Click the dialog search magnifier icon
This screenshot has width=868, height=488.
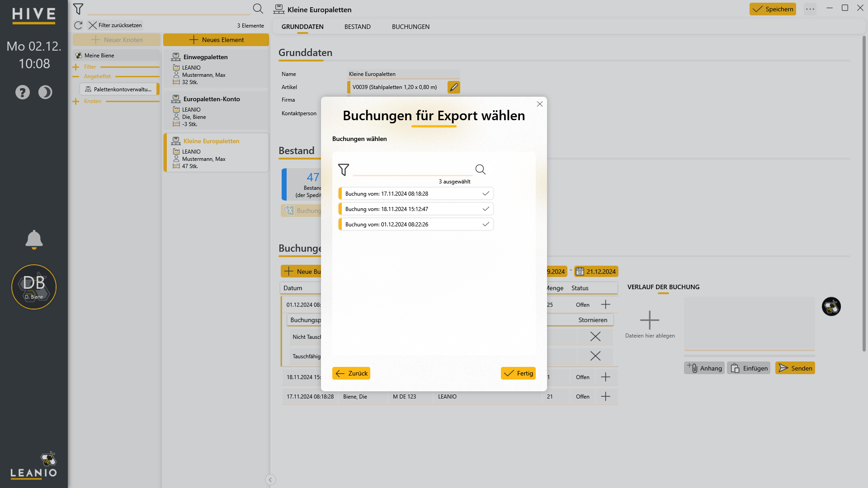tap(480, 169)
